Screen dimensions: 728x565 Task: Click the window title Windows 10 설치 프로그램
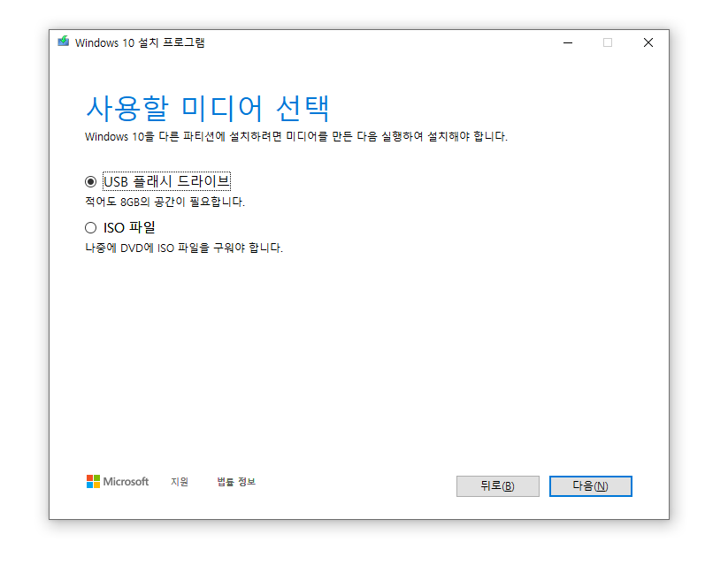coord(140,42)
